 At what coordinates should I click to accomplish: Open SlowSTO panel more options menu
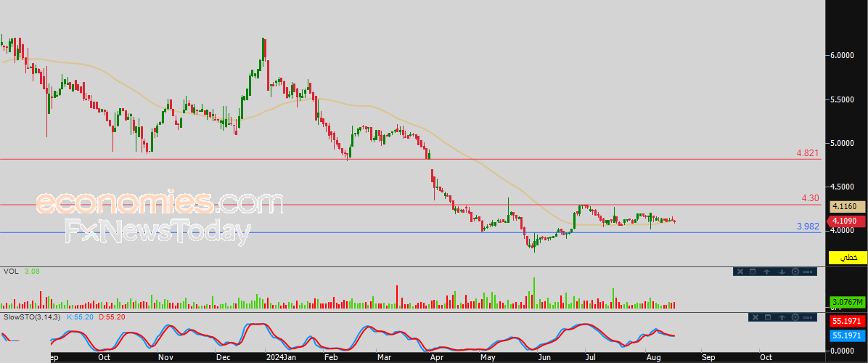click(x=809, y=318)
